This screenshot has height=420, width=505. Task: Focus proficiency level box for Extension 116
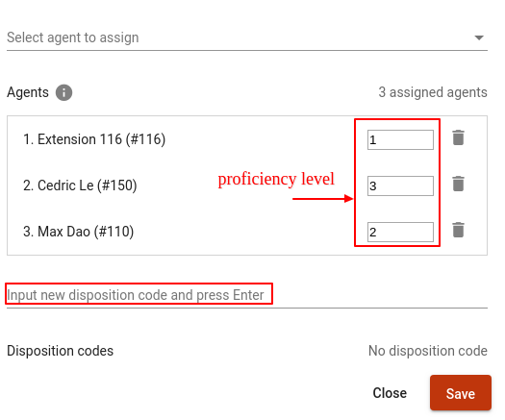pyautogui.click(x=400, y=139)
